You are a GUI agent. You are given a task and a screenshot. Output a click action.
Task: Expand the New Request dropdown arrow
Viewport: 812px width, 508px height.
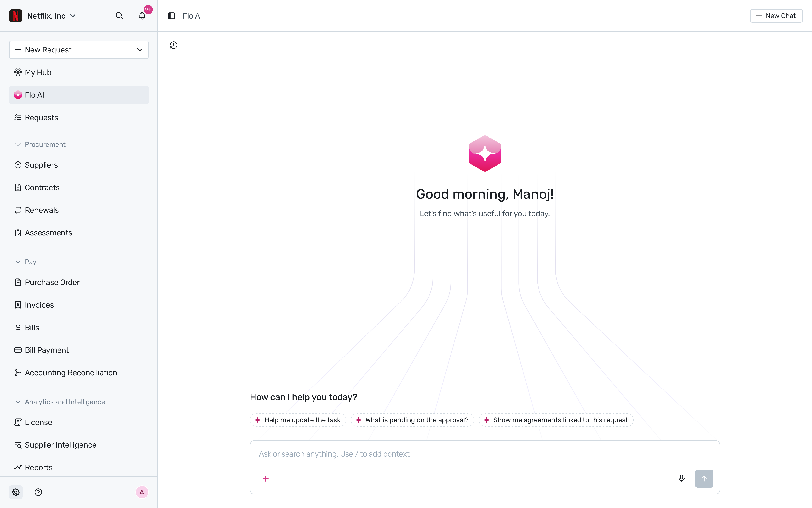140,50
